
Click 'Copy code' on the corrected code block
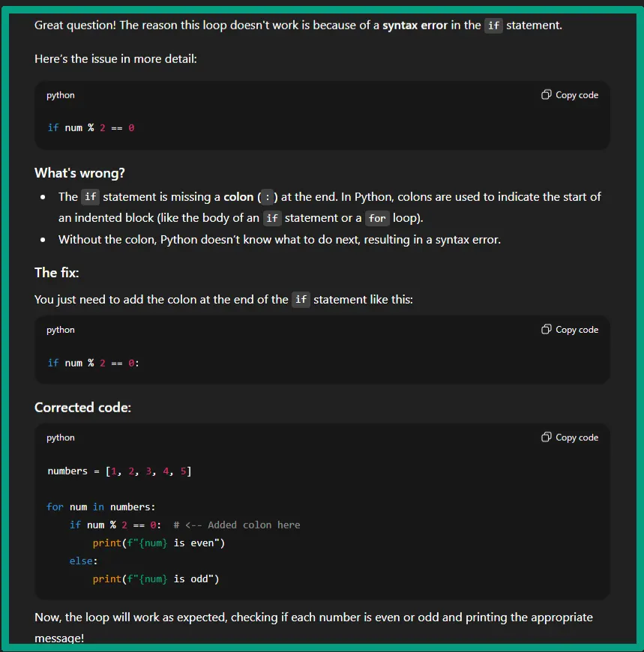[576, 437]
